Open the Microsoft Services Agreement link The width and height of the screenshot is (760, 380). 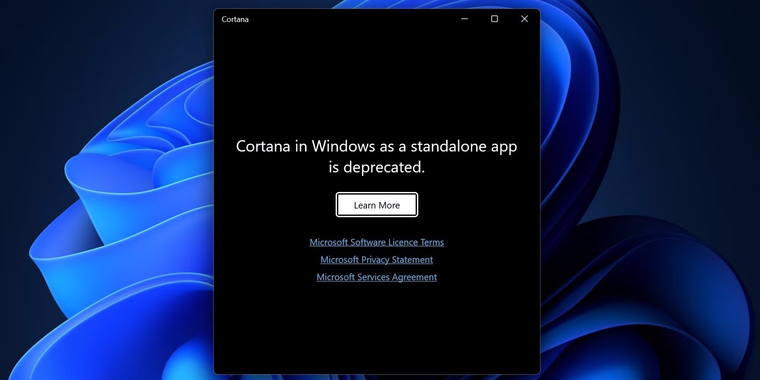coord(377,277)
